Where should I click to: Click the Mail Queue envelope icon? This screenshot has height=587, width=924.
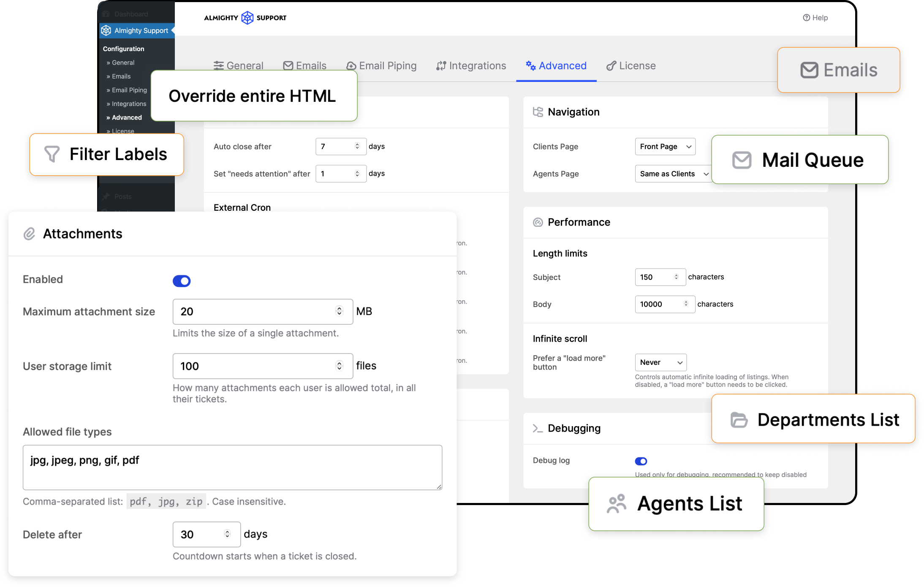[x=742, y=160]
